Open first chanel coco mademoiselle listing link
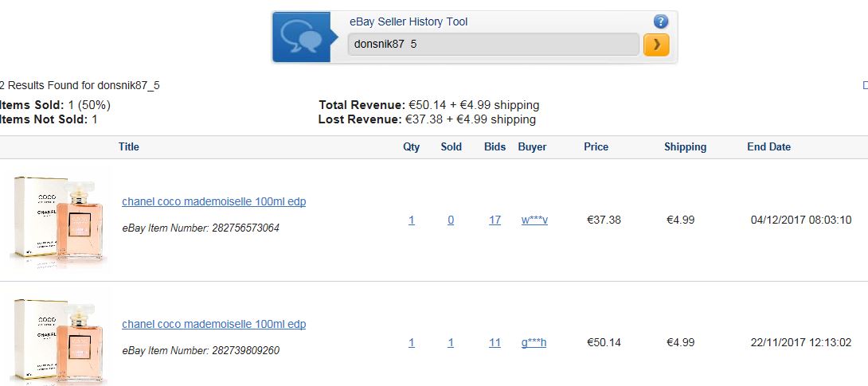Viewport: 868px width, 386px height. (x=213, y=201)
